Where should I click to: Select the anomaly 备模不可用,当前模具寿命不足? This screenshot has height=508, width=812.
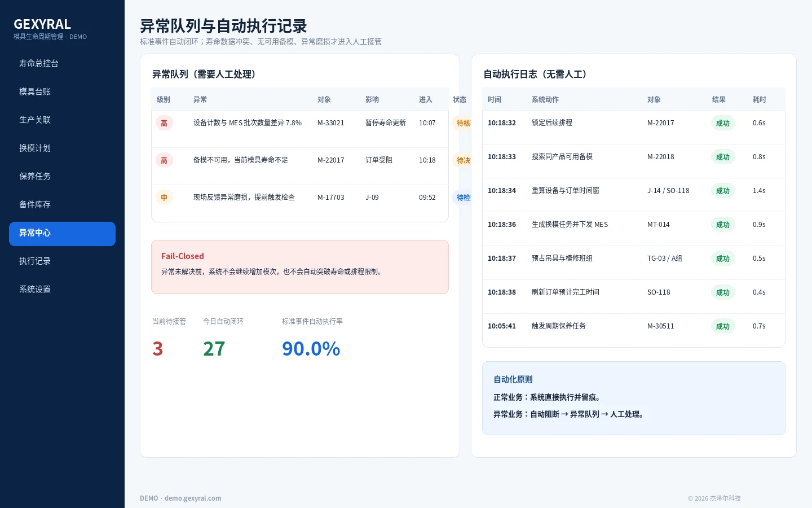tap(241, 160)
